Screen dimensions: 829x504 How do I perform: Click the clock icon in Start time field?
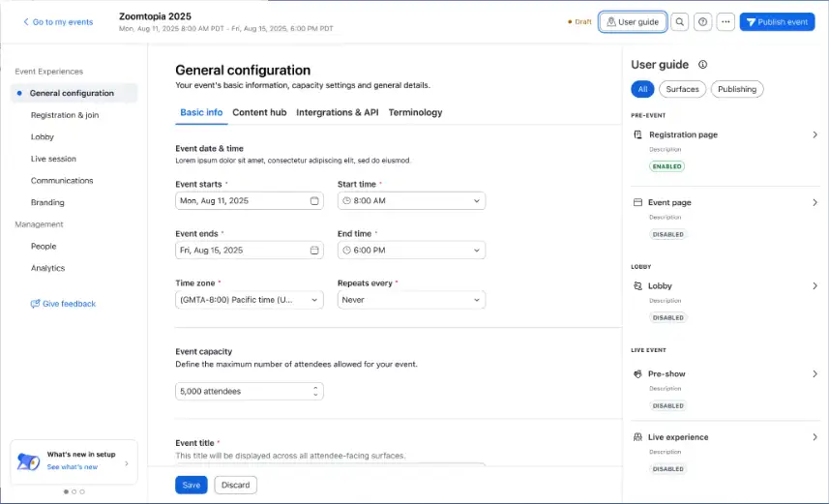coord(347,201)
